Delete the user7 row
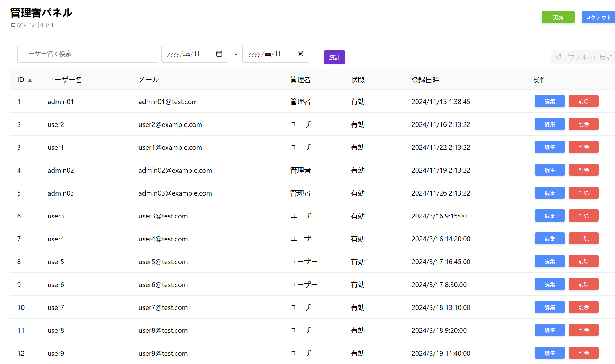Viewport: 615px width, 364px height. coord(583,307)
